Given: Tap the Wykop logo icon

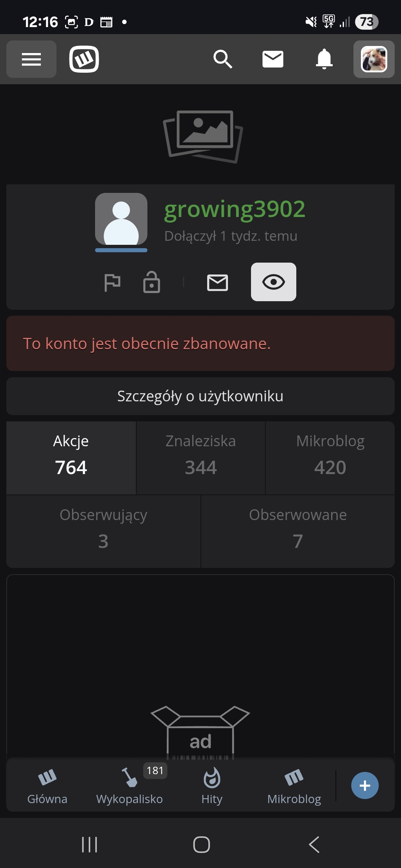Looking at the screenshot, I should tap(84, 59).
